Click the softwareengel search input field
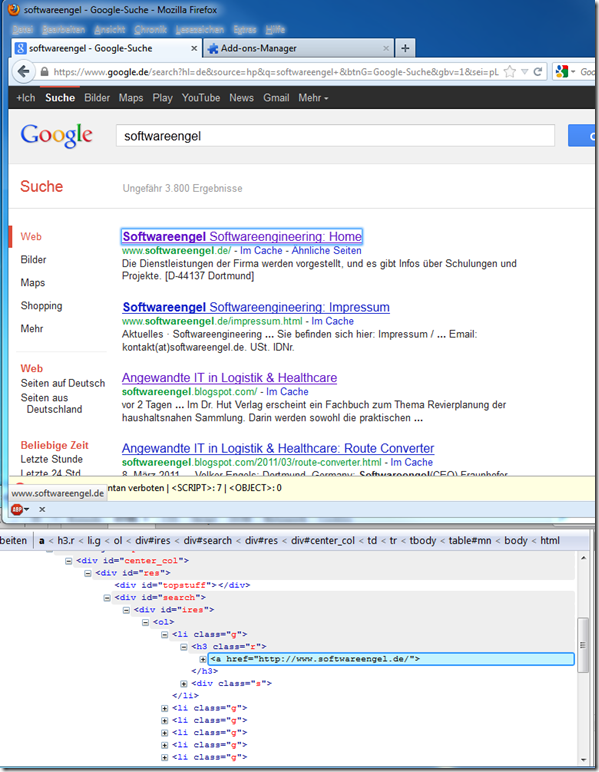This screenshot has height=772, width=599. coord(335,136)
